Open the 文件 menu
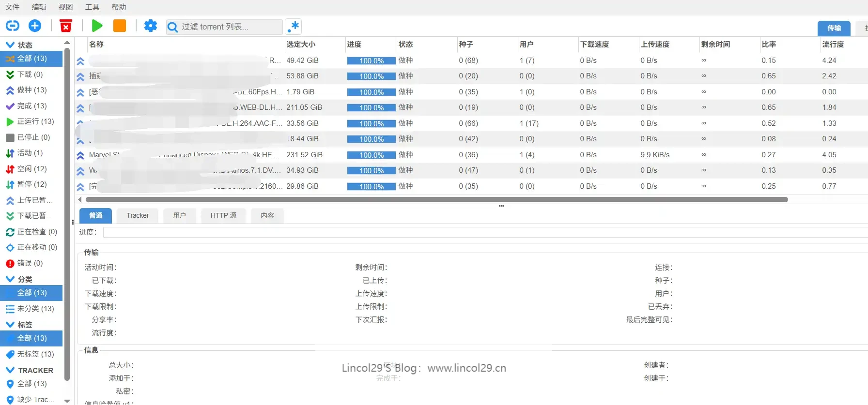The image size is (868, 405). 12,7
